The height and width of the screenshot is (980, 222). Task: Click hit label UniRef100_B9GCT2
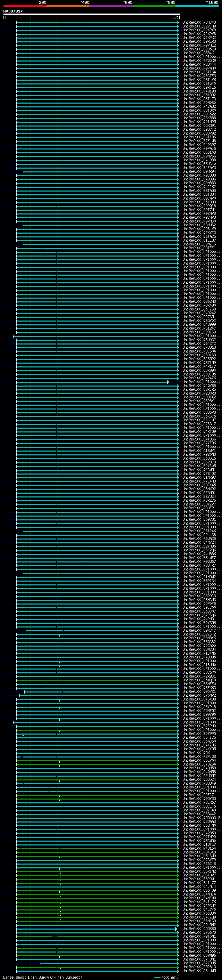click(199, 129)
